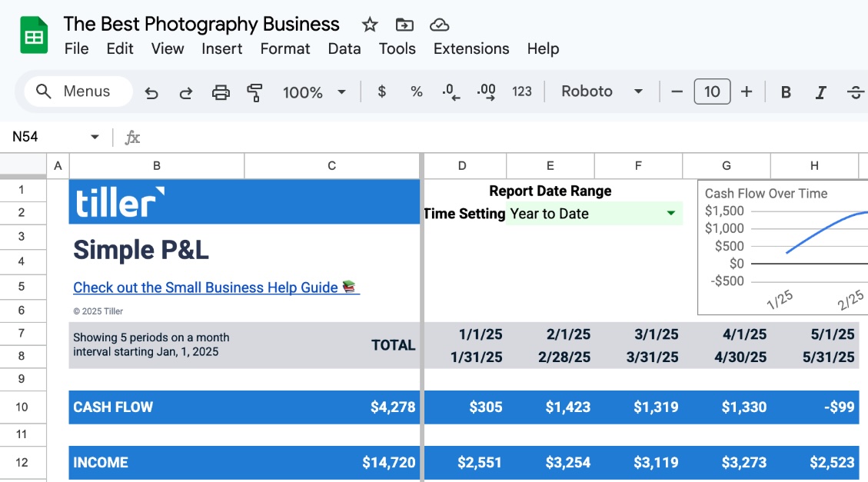Screen dimensions: 868x482
Task: Open the 123 more formats menu
Action: (521, 91)
